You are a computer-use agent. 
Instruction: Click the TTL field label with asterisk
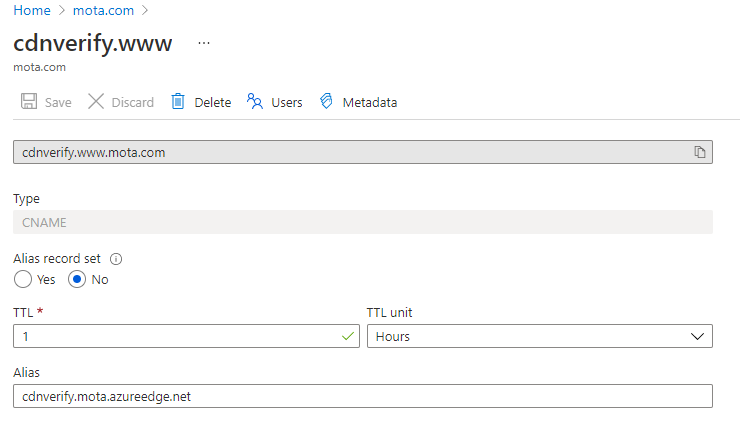28,313
